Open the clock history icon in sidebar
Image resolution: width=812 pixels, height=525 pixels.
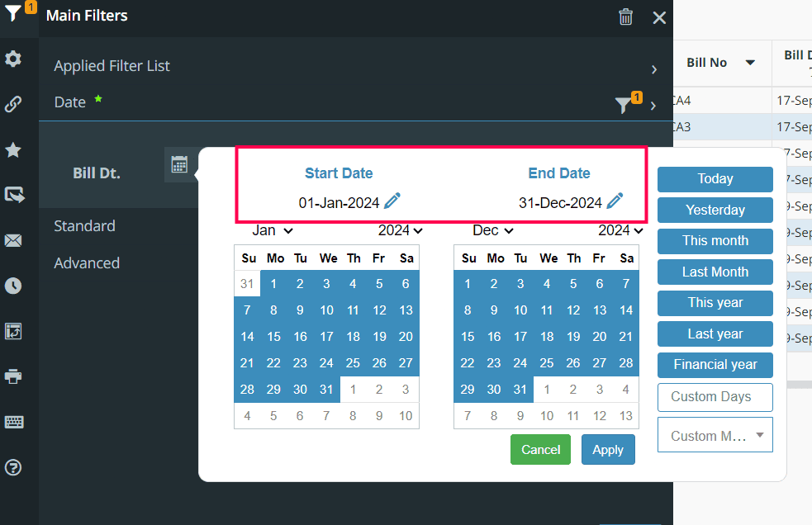(x=13, y=286)
